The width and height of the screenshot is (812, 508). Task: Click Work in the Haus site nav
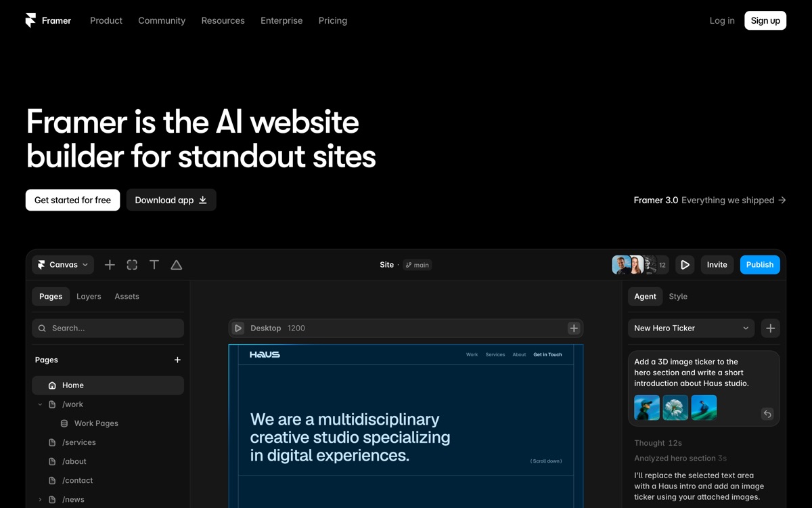472,354
